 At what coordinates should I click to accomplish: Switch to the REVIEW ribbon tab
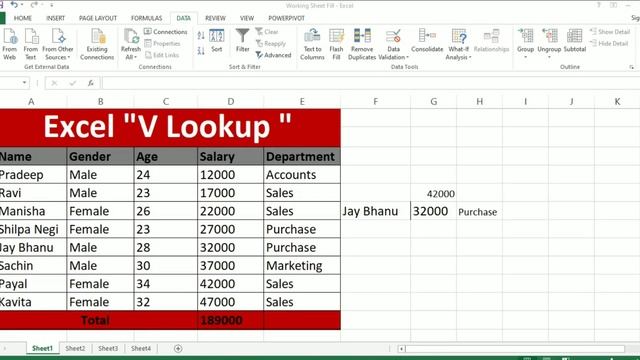pos(215,18)
